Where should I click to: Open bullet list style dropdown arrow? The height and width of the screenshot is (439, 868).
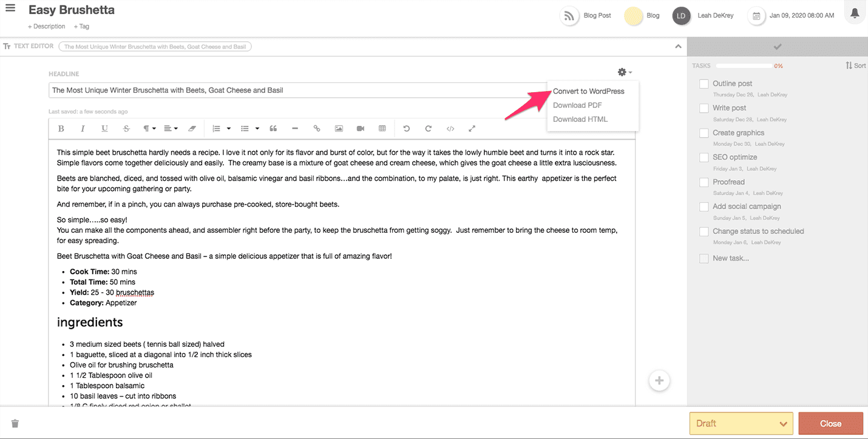click(257, 129)
